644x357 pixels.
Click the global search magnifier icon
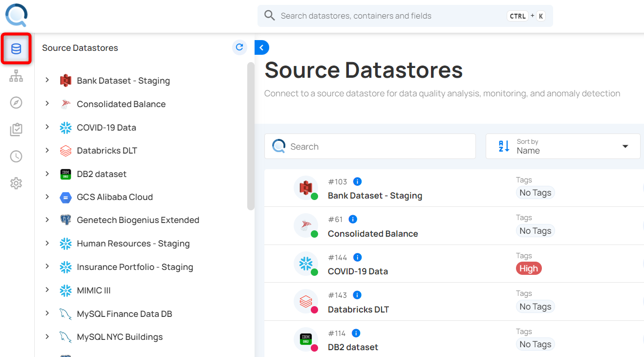pos(270,16)
